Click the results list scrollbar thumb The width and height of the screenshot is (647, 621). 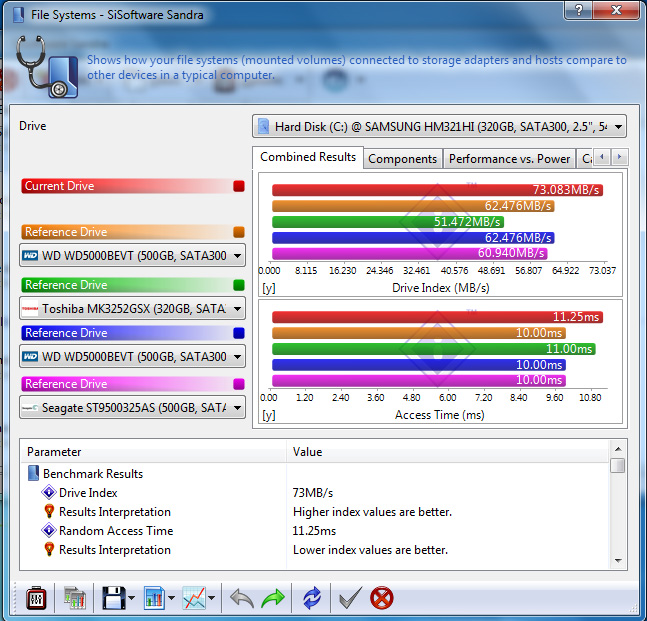click(x=618, y=465)
